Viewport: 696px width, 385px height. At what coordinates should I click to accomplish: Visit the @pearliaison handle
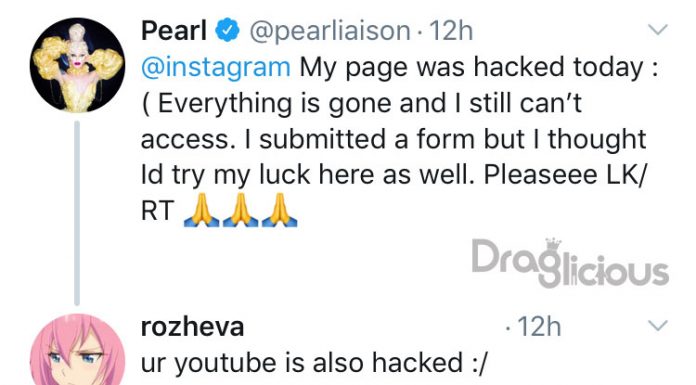[x=329, y=32]
